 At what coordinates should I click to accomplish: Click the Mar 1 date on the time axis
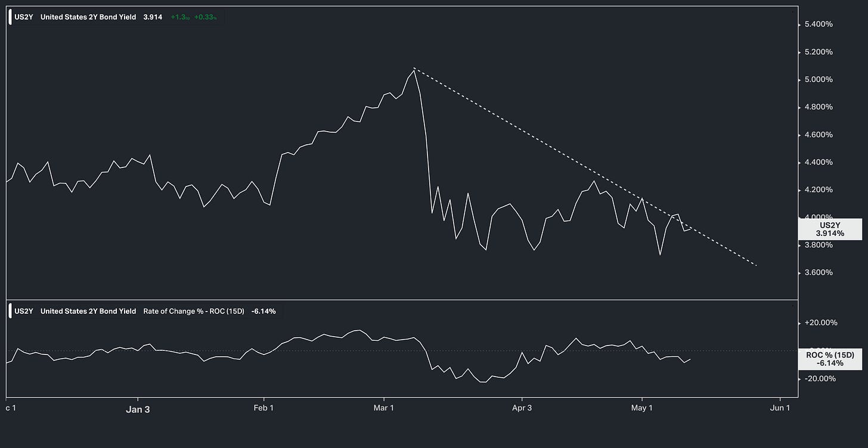point(384,408)
